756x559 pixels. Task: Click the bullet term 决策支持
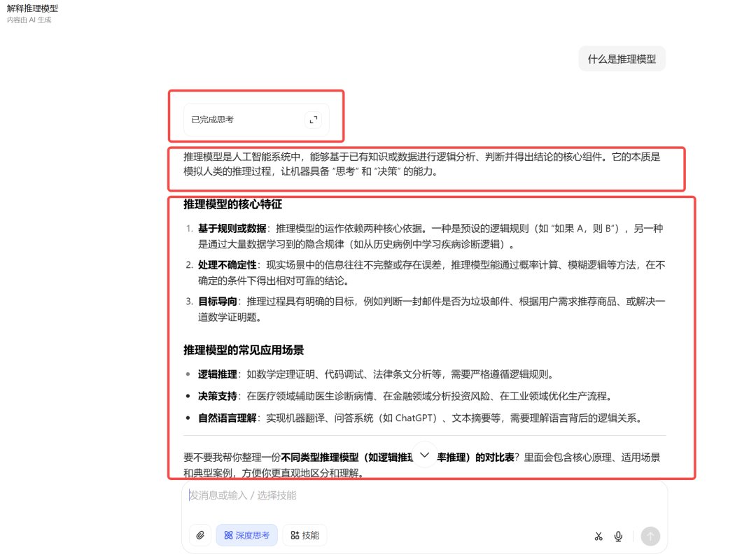click(x=218, y=396)
